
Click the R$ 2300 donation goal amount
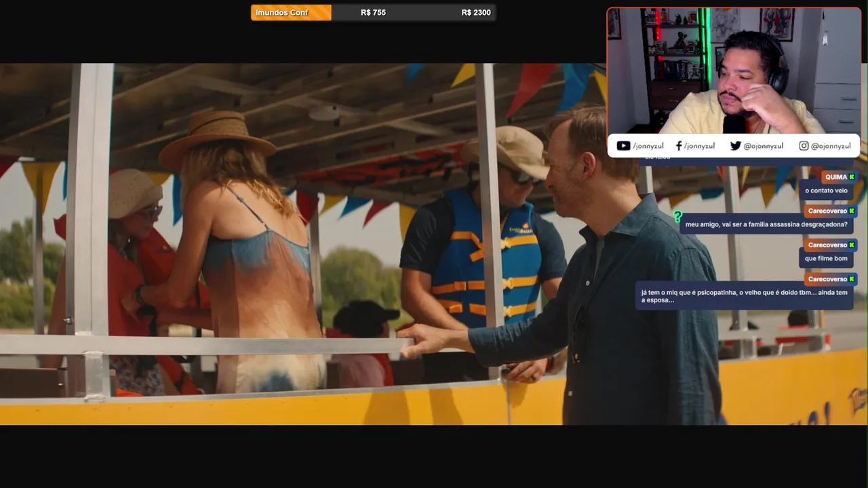pyautogui.click(x=476, y=13)
